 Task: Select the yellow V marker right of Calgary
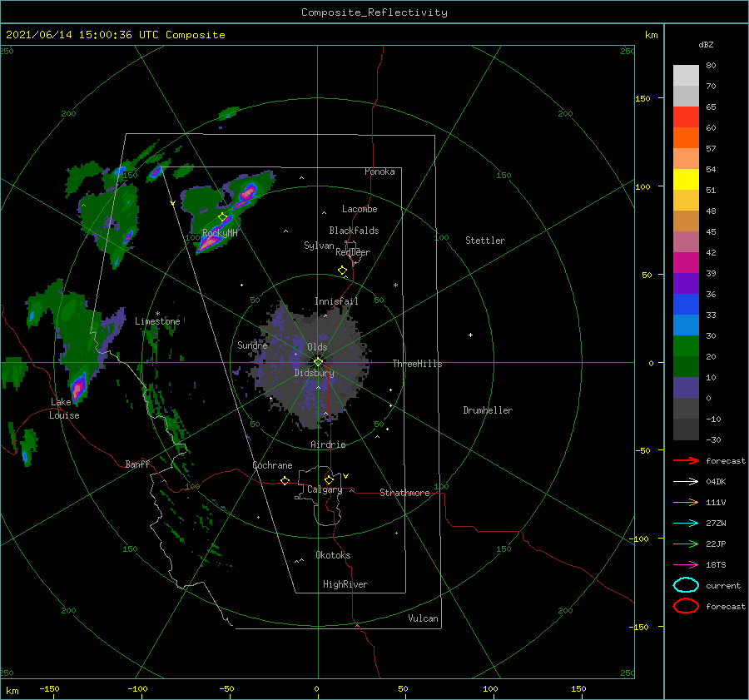tap(346, 476)
